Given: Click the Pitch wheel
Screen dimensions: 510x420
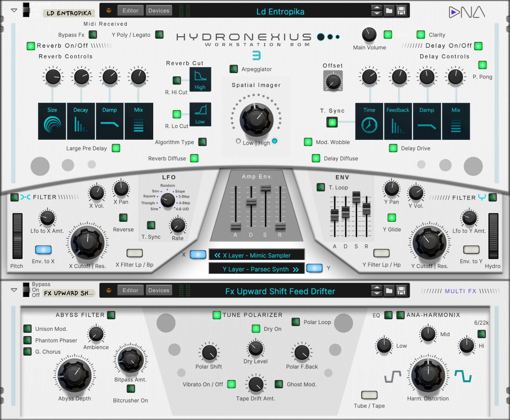Looking at the screenshot, I should pos(17,236).
